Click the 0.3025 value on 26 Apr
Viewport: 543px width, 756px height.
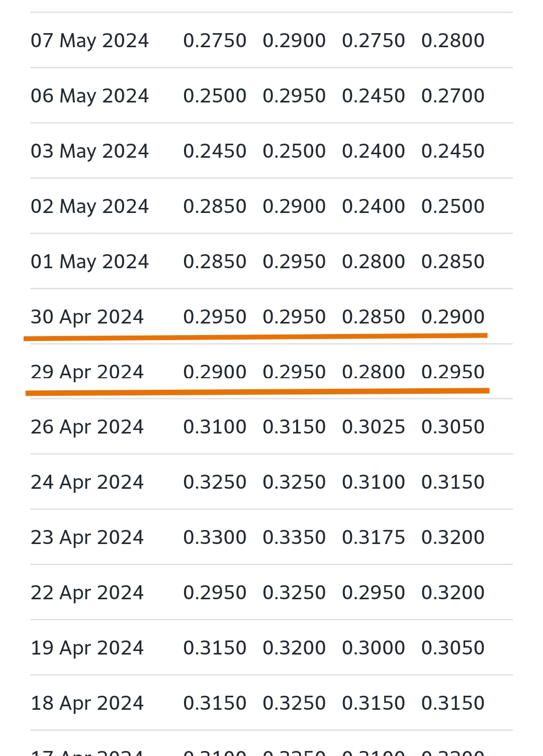point(373,427)
